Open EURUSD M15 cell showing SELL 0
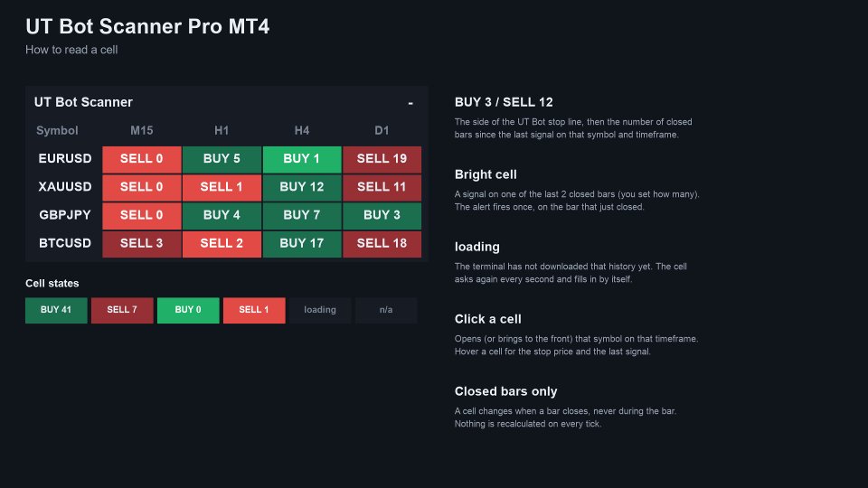Screen dimensions: 868x488 [142, 159]
